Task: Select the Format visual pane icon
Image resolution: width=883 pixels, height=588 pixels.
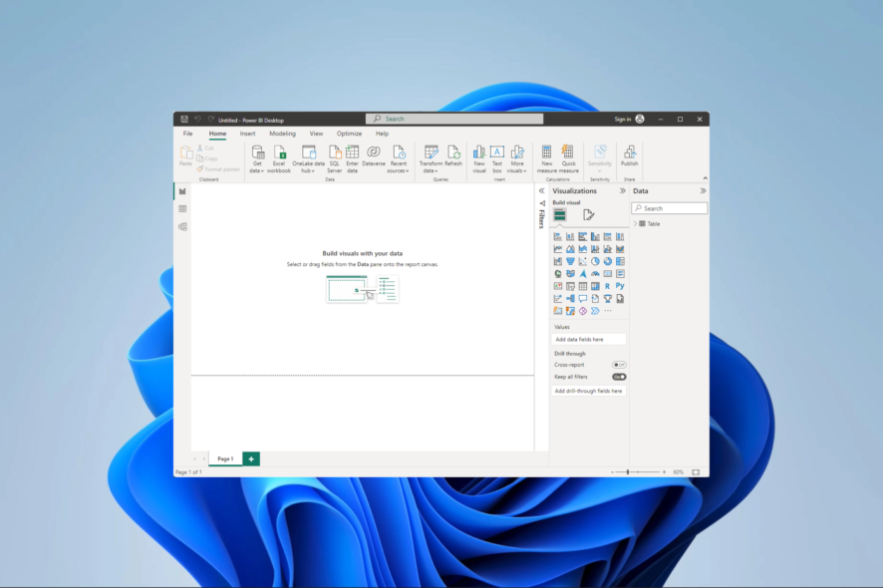Action: click(x=588, y=214)
